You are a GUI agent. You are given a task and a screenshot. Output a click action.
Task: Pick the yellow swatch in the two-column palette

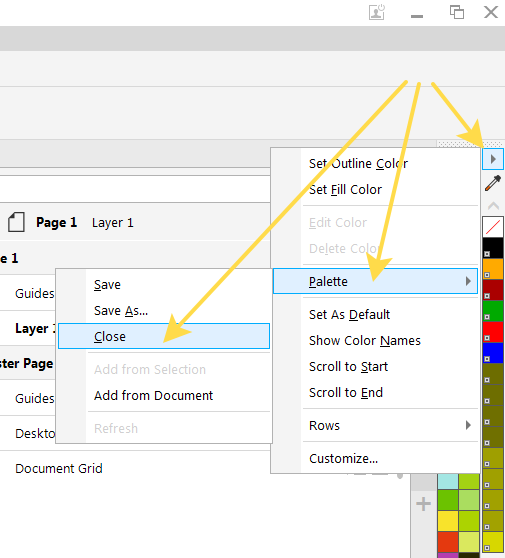tap(448, 521)
